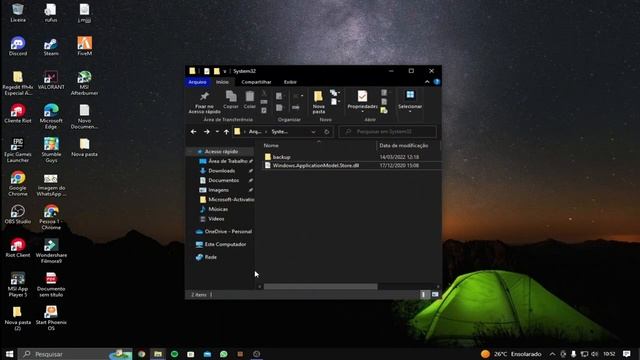Select Este Computador in sidebar
640x360 pixels.
pyautogui.click(x=225, y=244)
